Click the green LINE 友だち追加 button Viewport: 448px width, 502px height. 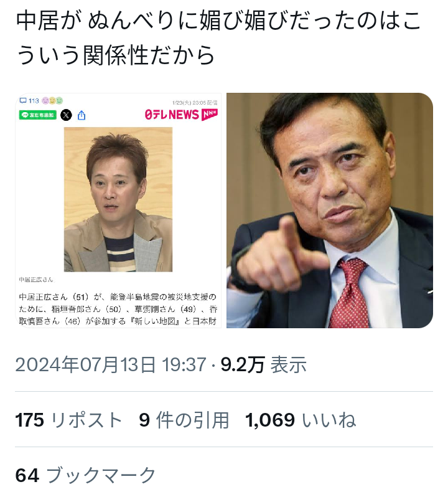pyautogui.click(x=38, y=115)
